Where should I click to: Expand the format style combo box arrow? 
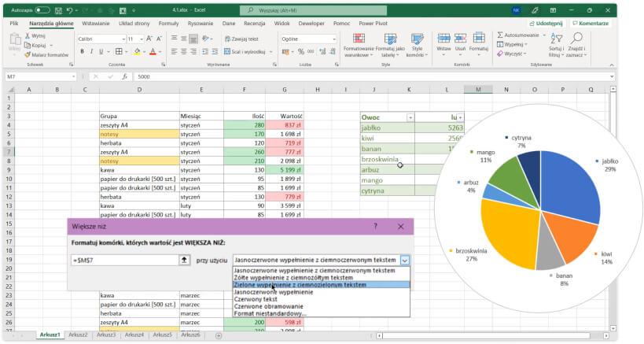tap(405, 259)
